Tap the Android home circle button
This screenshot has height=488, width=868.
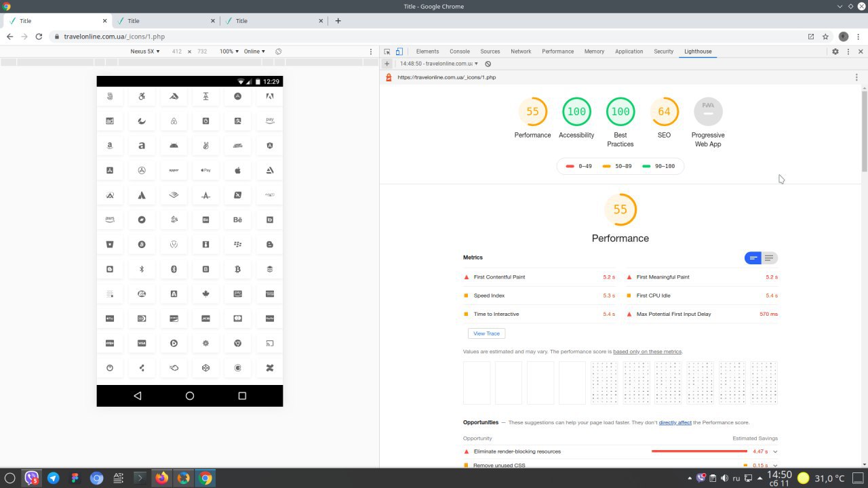pos(190,396)
